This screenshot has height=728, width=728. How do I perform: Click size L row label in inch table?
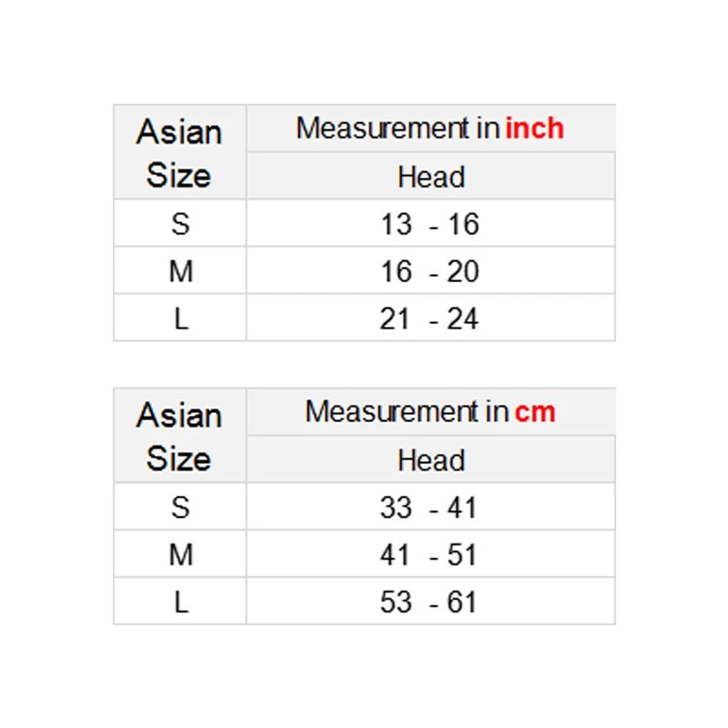point(180,318)
